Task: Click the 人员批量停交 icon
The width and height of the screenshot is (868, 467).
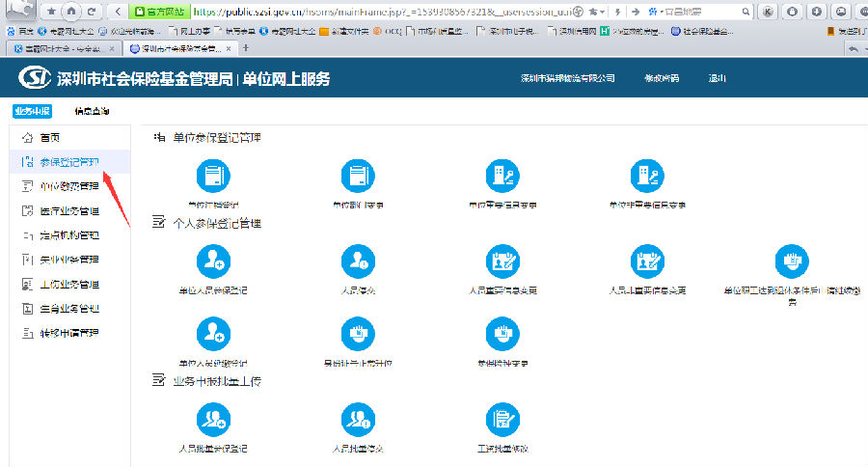Action: [x=357, y=420]
